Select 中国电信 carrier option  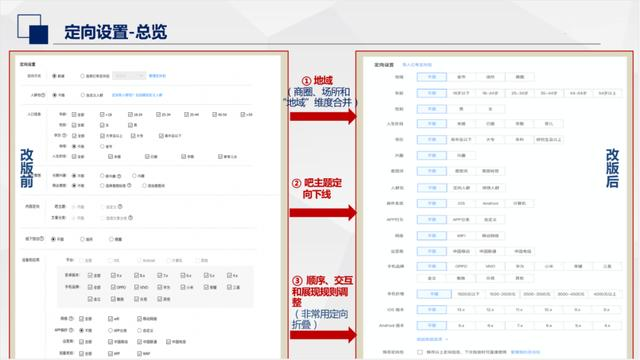(x=522, y=251)
